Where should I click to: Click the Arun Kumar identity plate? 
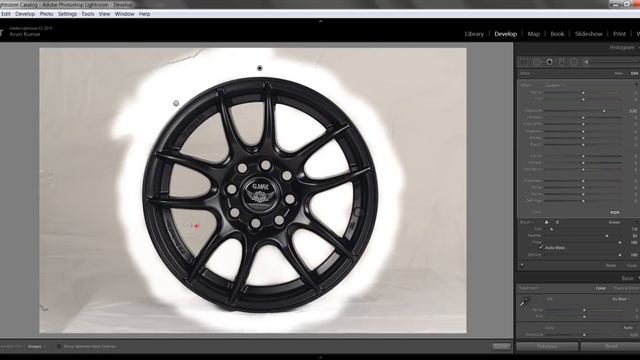(25, 34)
